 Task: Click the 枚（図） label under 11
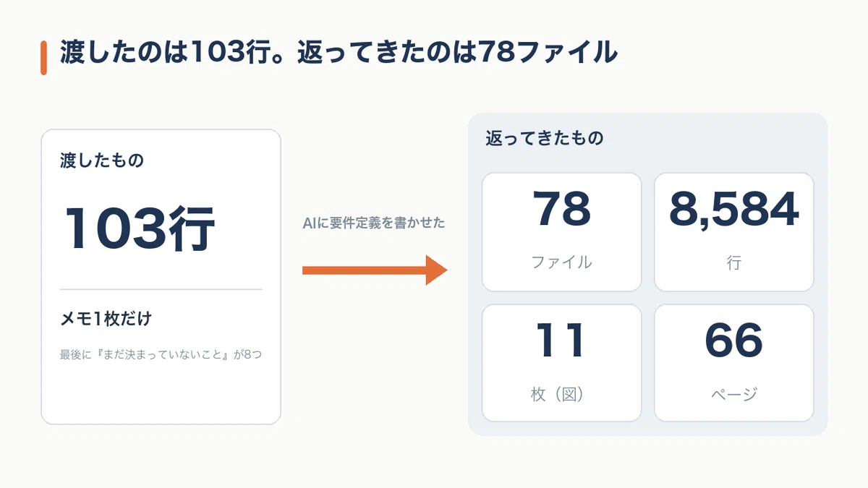562,394
